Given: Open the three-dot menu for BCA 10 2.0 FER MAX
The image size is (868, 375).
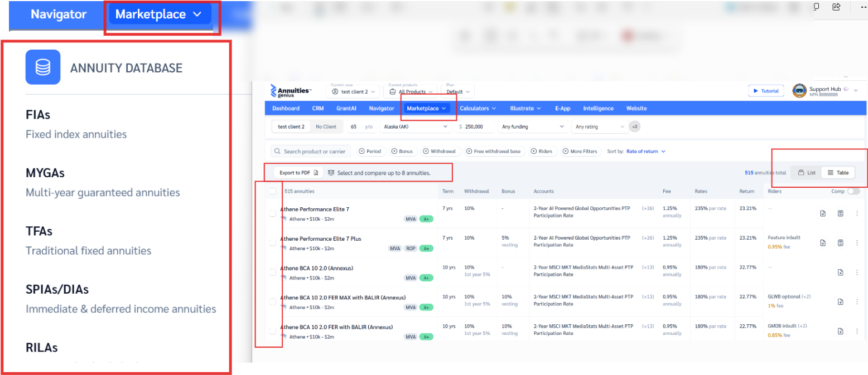Looking at the screenshot, I should pyautogui.click(x=857, y=301).
